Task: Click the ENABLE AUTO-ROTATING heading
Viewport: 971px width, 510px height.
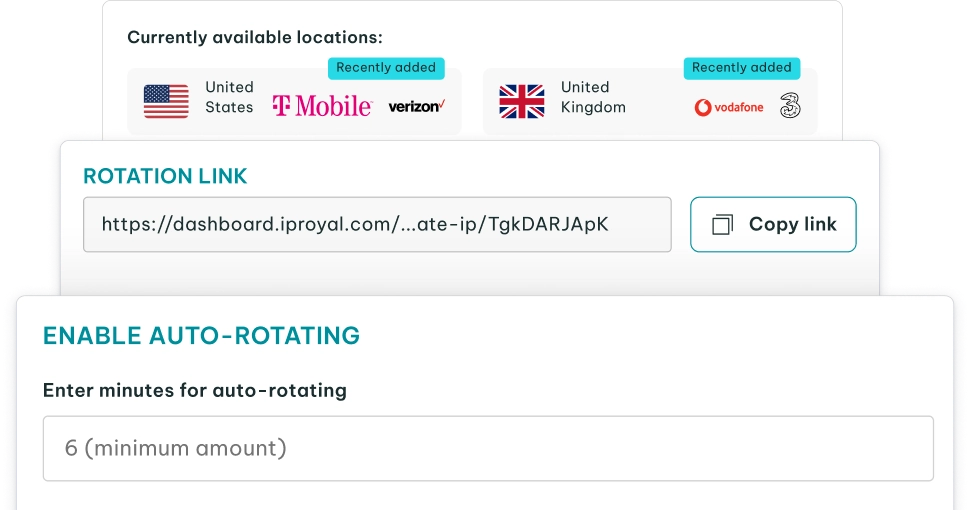Action: coord(201,336)
